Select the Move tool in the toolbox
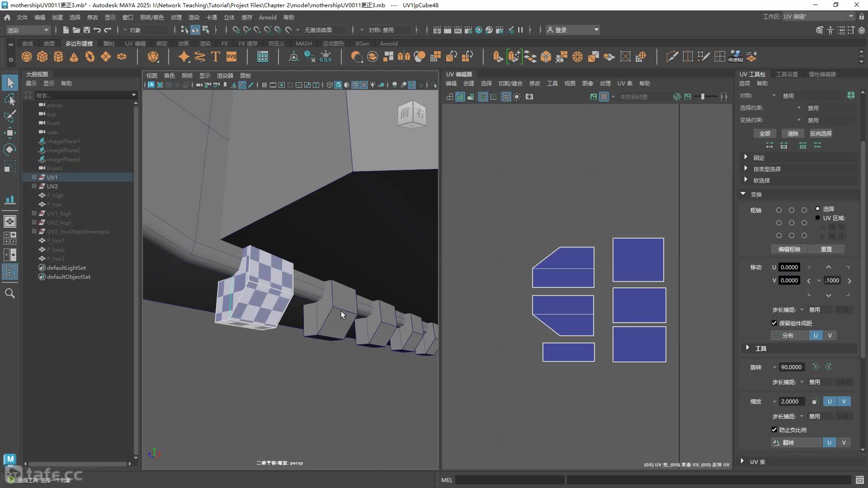The width and height of the screenshot is (868, 488). [x=10, y=133]
